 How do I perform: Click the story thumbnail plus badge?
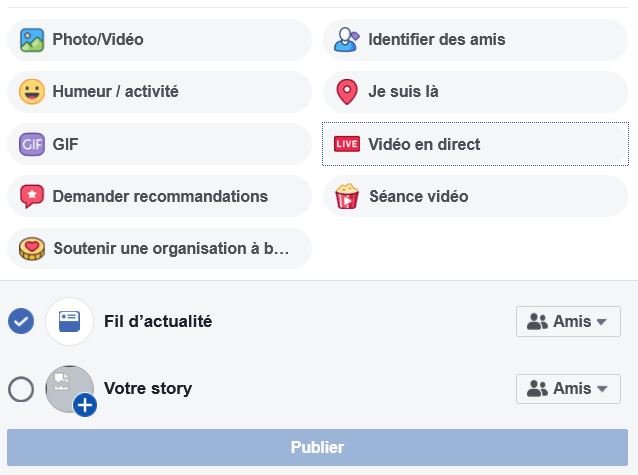point(85,405)
